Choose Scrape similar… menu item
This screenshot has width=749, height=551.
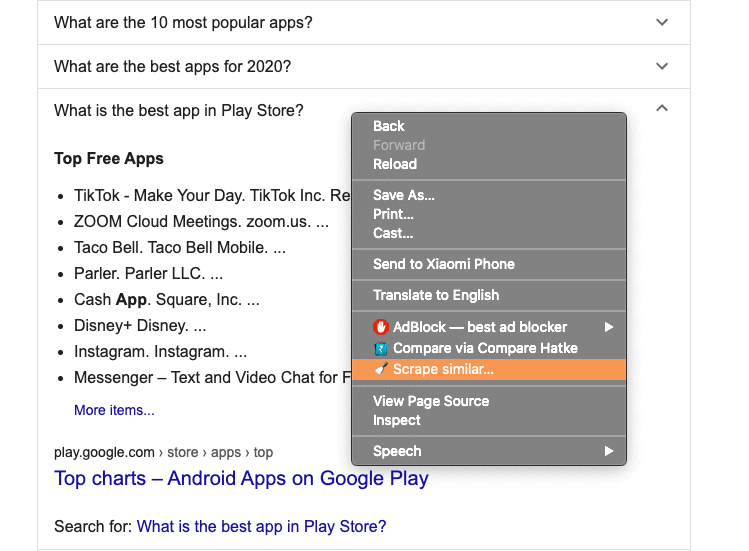pos(489,369)
